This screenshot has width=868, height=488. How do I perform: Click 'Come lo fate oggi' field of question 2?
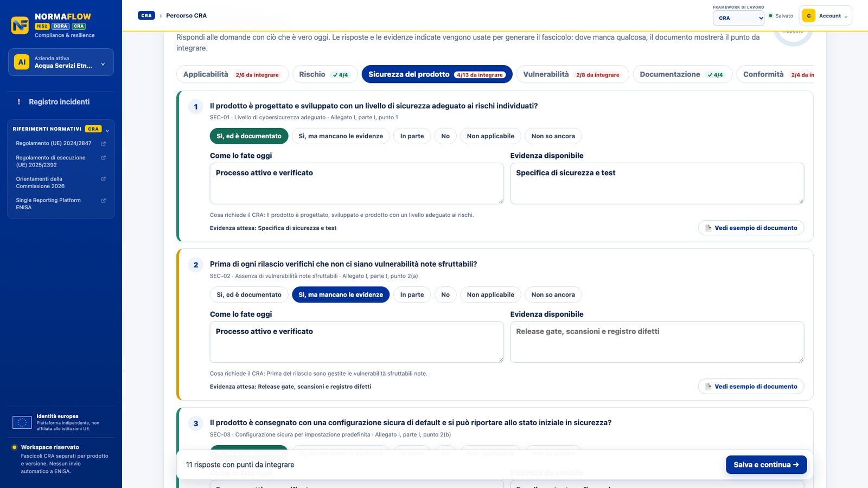click(x=357, y=342)
